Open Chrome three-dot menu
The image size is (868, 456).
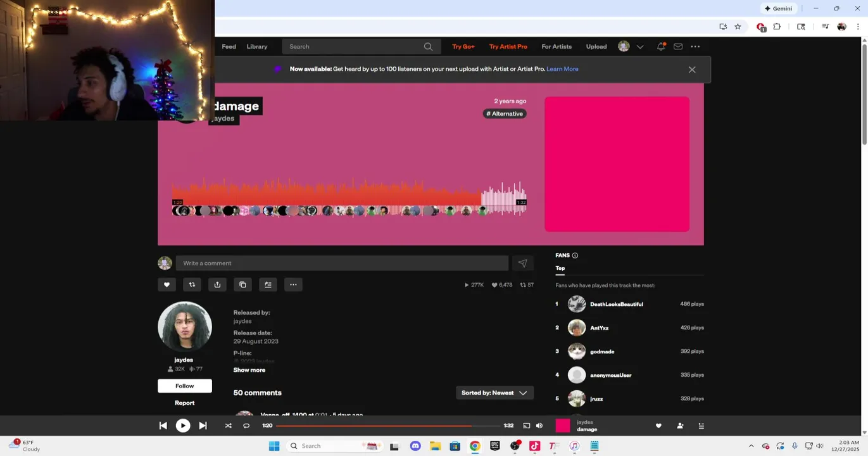coord(858,27)
